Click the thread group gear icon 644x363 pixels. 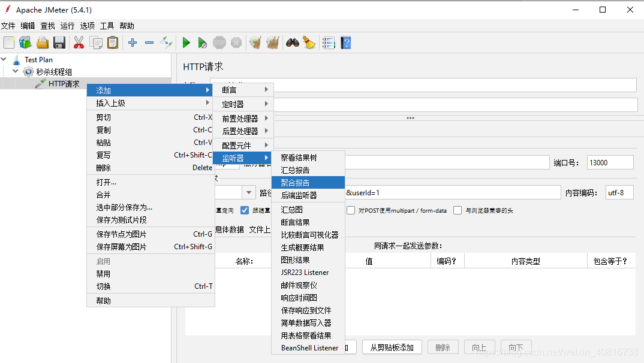[28, 72]
